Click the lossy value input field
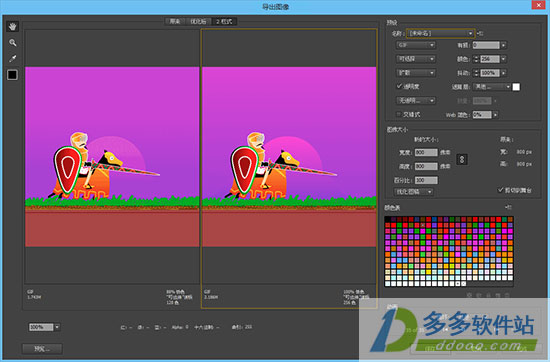 pos(486,45)
